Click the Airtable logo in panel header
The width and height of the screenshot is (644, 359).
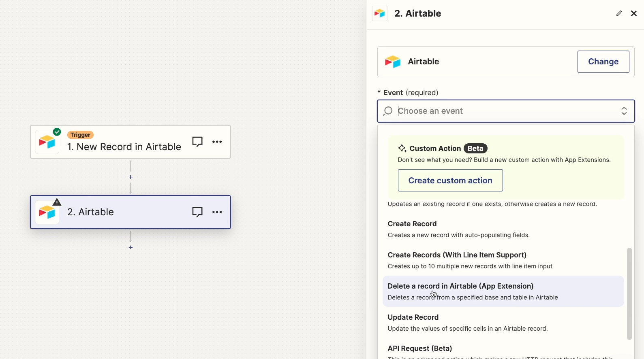(x=380, y=13)
